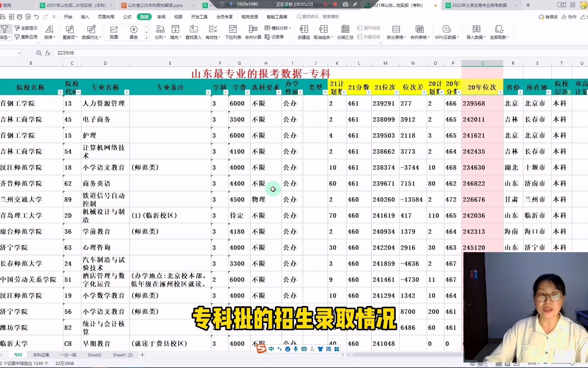Image resolution: width=588 pixels, height=368 pixels.
Task: Open the 页面布局 ribbon tab
Action: [106, 17]
